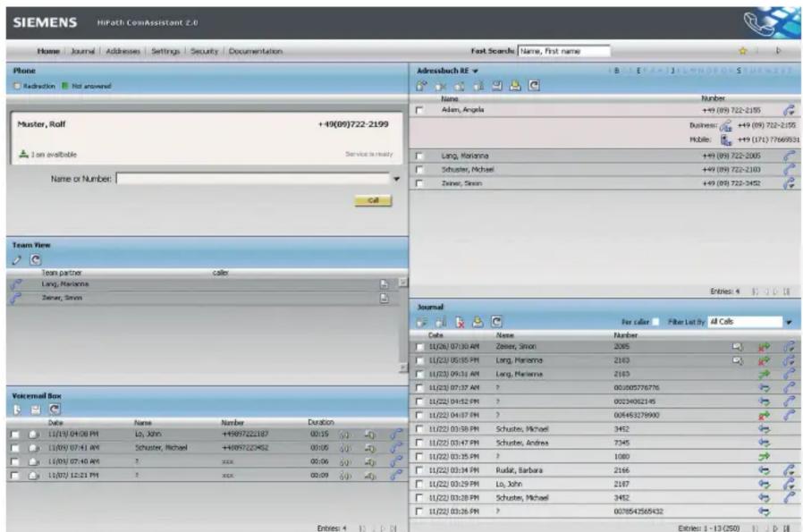Call back Rudat, Barbara from Journal
Viewport: 803px width, 532px height.
pyautogui.click(x=789, y=470)
